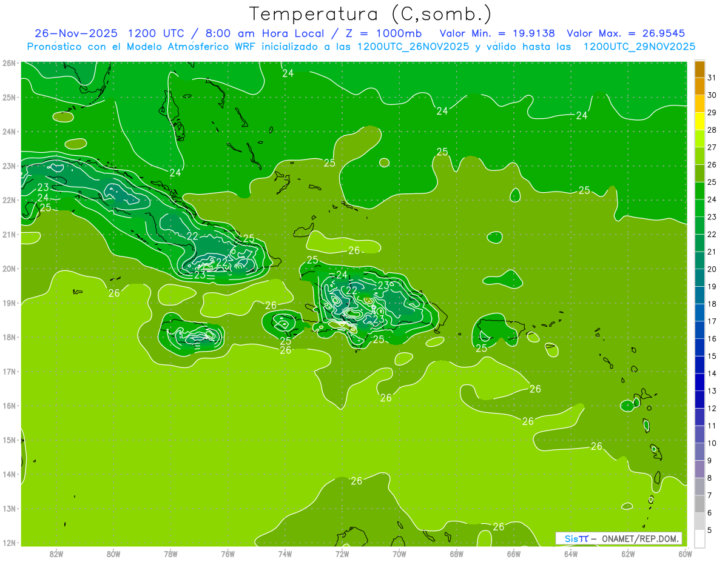Click the '26N' latitude axis label
Viewport: 728px width, 562px height.
click(9, 63)
